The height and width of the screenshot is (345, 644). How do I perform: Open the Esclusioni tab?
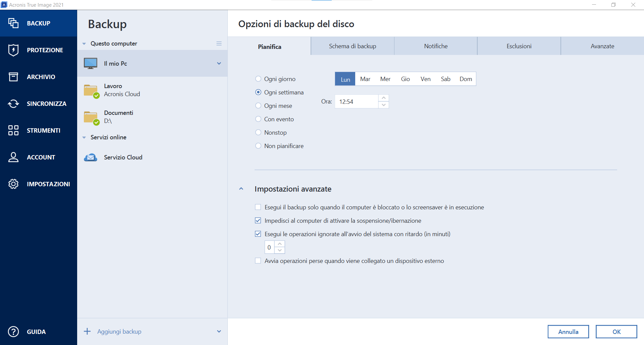point(519,46)
